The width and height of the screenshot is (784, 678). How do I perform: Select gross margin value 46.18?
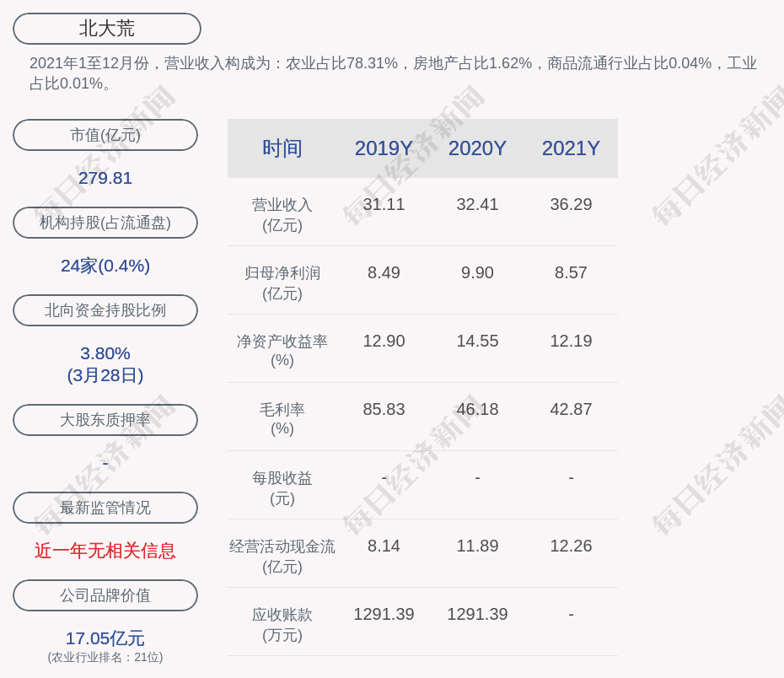[477, 410]
